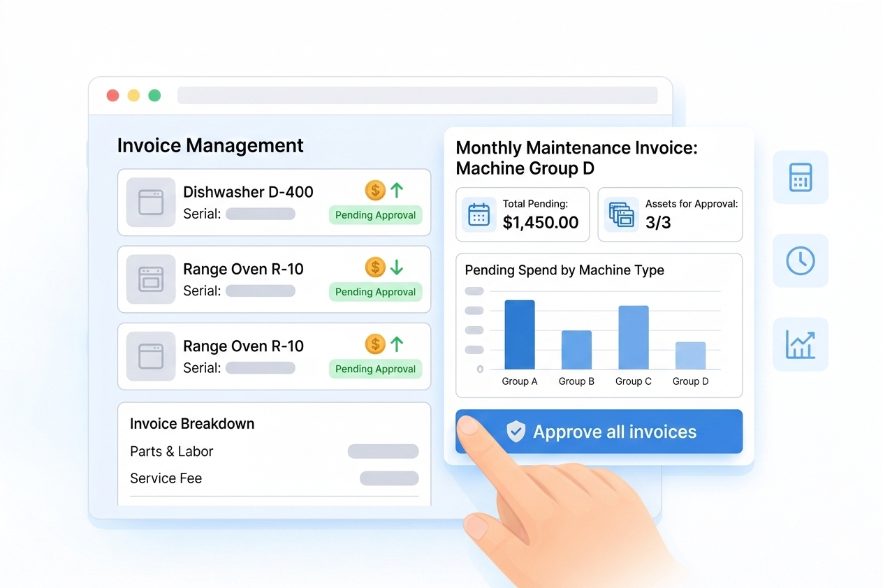Approve all invoices
Screen dimensions: 883x588
pos(599,432)
